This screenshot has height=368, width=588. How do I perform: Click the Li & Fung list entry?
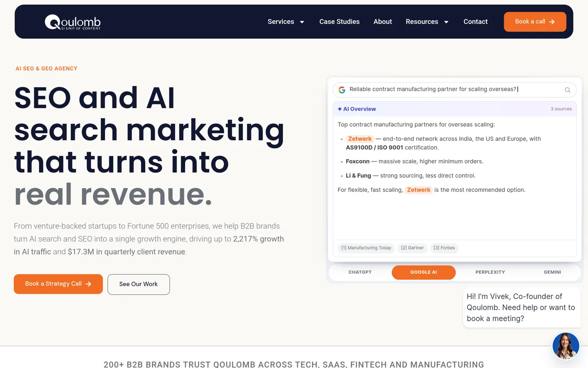pyautogui.click(x=411, y=176)
